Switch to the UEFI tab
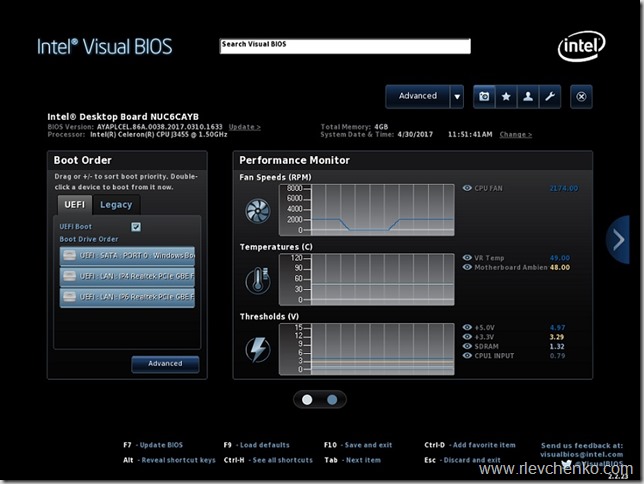The width and height of the screenshot is (644, 484). tap(75, 205)
